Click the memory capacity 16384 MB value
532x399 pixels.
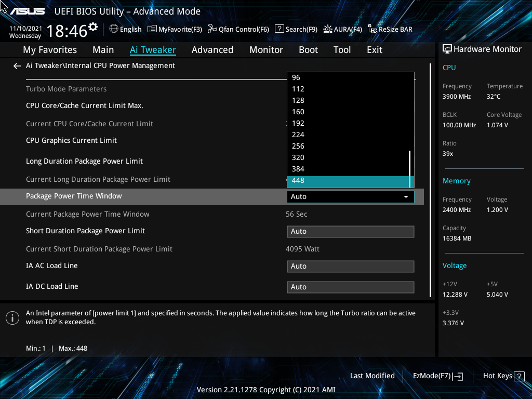tap(457, 238)
